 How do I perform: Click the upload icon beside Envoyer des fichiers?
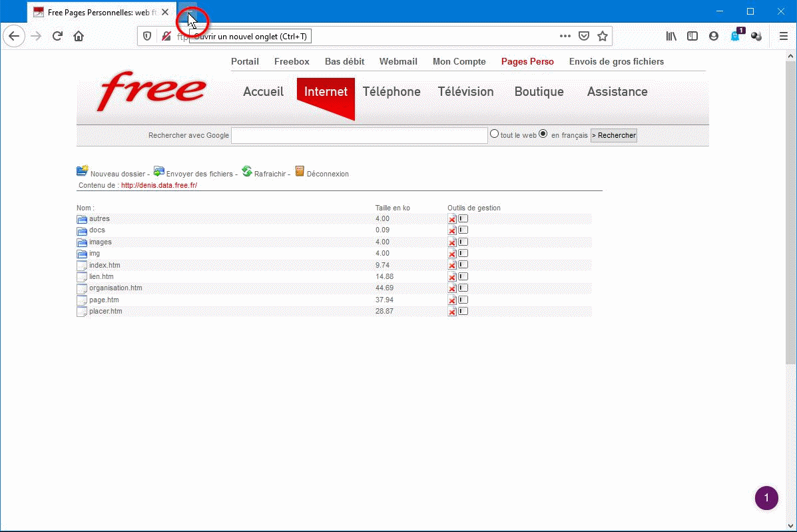(159, 171)
